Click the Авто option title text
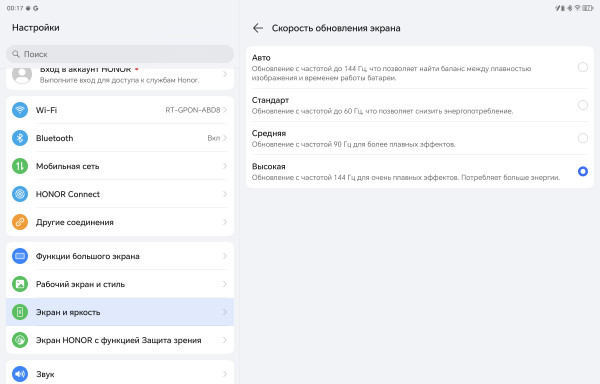The width and height of the screenshot is (600, 384). click(x=261, y=58)
